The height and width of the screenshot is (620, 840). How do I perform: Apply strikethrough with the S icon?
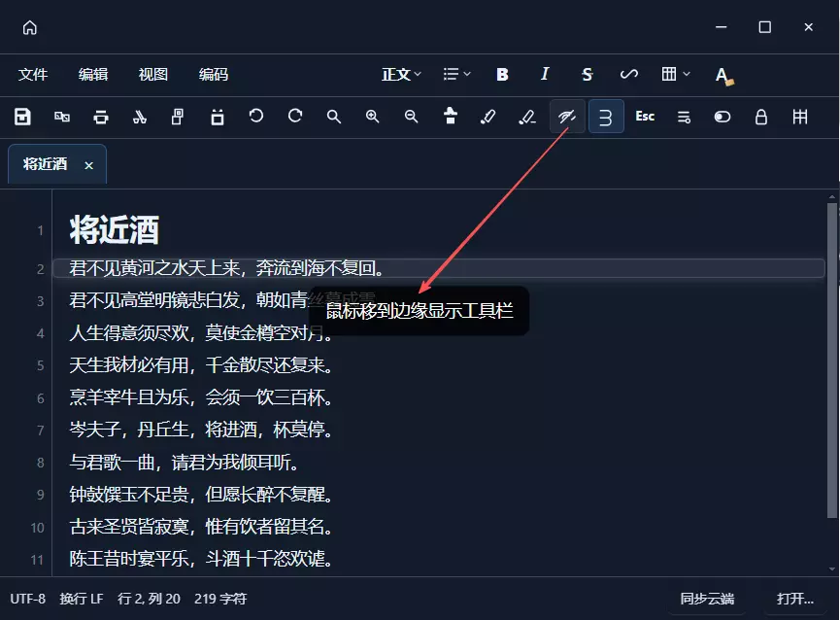588,75
